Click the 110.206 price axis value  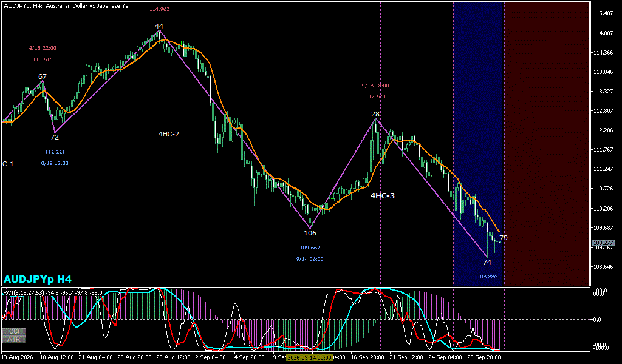(x=603, y=208)
